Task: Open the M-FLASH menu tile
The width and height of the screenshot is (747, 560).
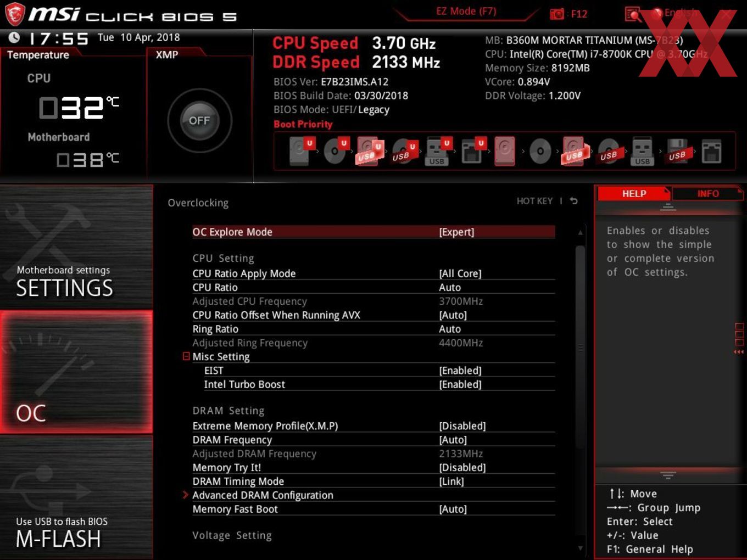Action: click(76, 497)
